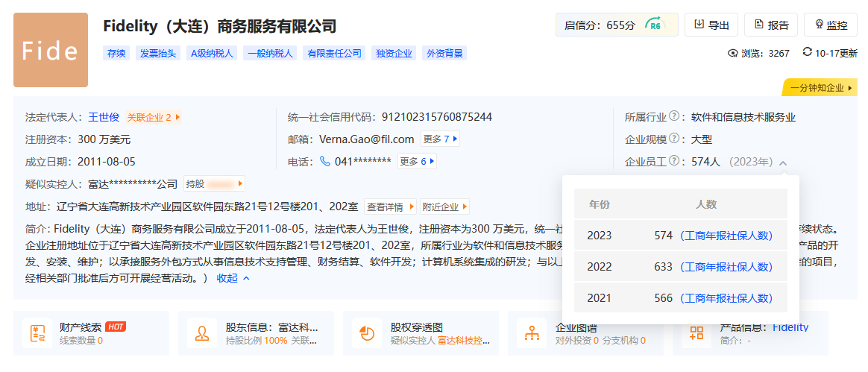This screenshot has width=868, height=372.
Task: Select the A级纳税人 tag
Action: (212, 54)
